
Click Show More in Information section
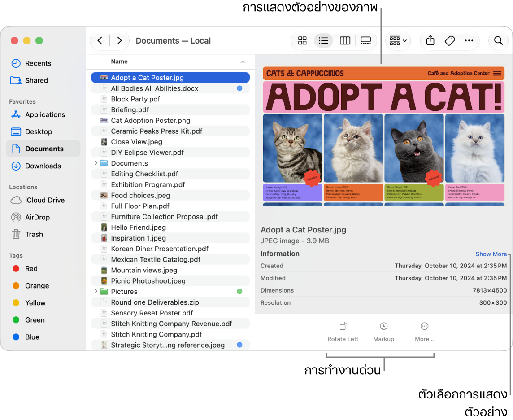[x=491, y=254]
